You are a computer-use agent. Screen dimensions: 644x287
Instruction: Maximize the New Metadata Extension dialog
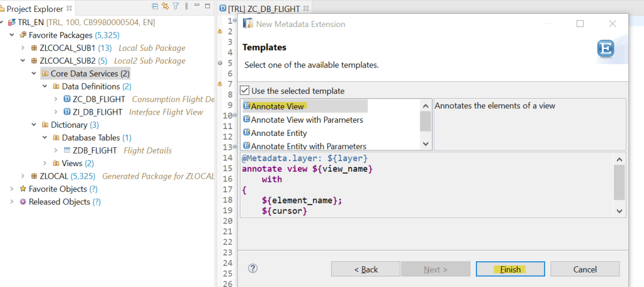[580, 24]
